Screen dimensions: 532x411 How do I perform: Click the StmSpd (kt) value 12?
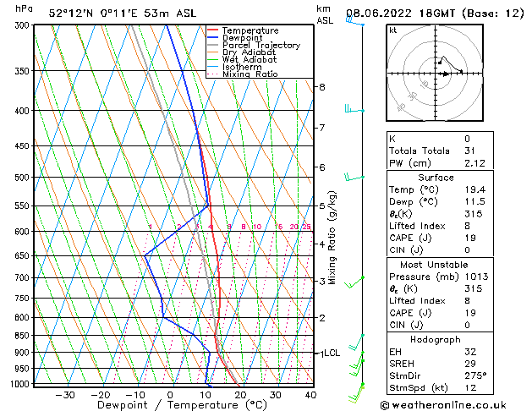(x=470, y=388)
